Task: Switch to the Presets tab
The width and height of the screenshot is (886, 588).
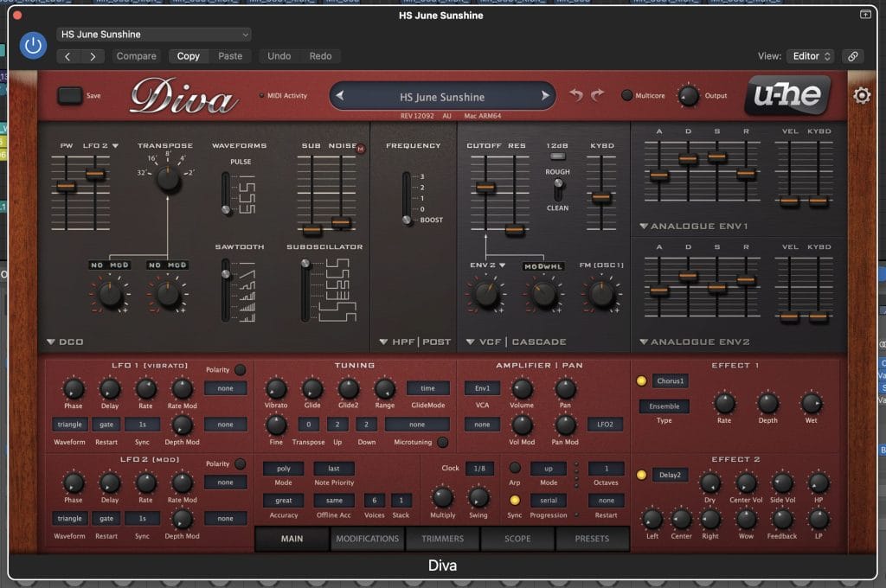Action: (x=593, y=539)
